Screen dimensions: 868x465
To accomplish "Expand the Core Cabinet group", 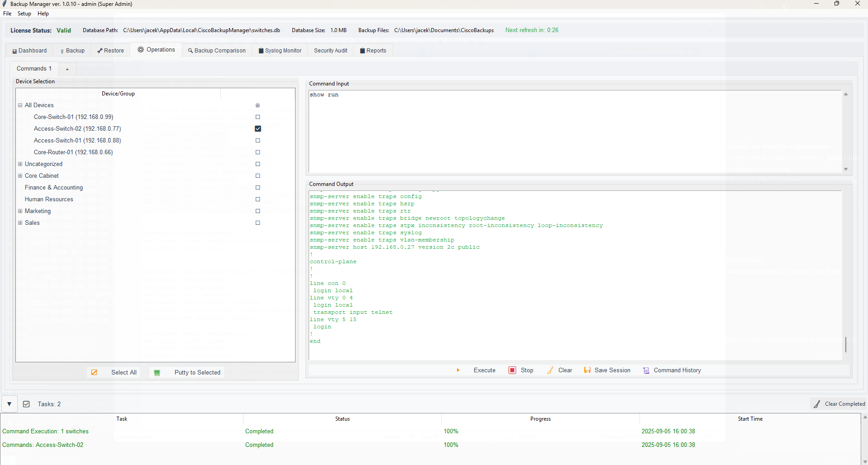I will [20, 176].
